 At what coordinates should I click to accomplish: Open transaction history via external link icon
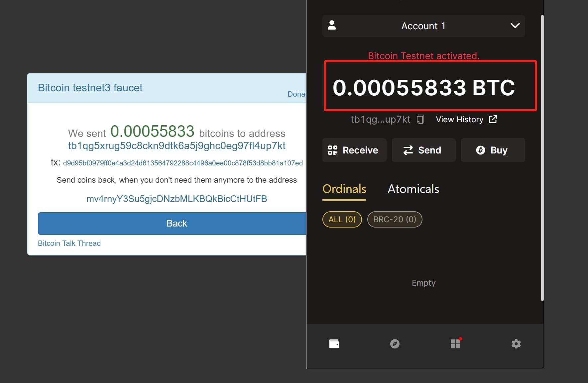point(493,119)
